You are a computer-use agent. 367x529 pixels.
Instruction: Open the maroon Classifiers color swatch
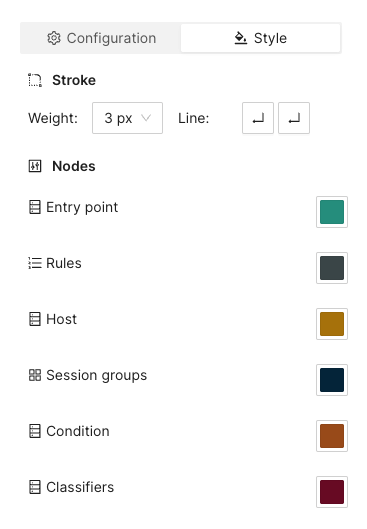[x=332, y=492]
